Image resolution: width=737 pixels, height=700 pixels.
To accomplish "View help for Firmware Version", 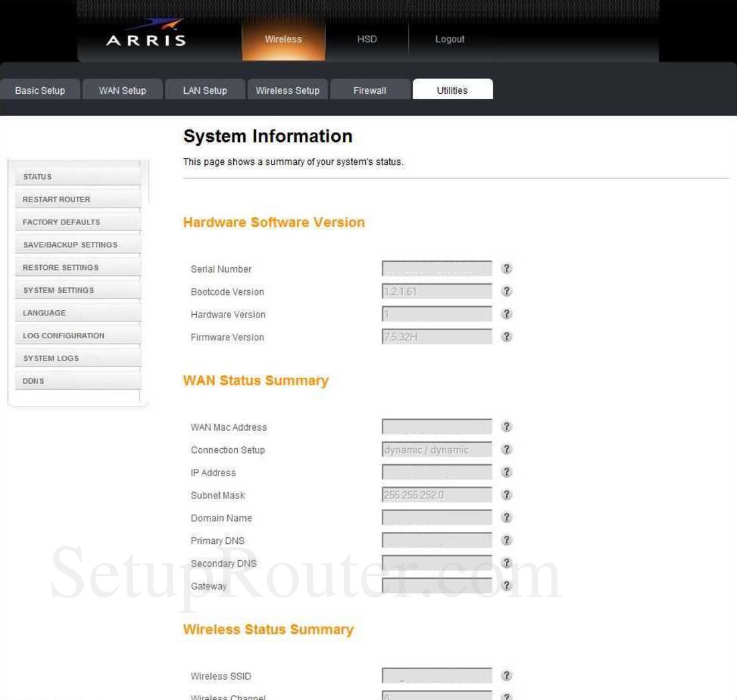I will pos(507,336).
